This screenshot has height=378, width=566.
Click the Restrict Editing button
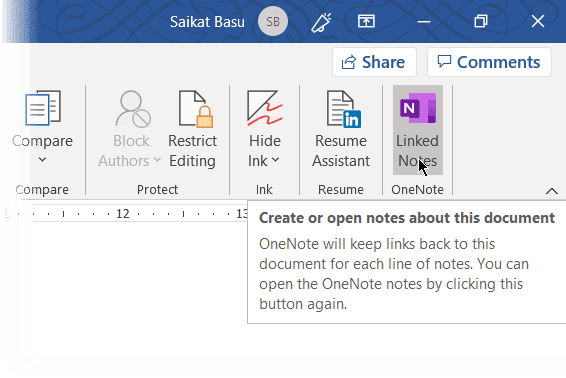(x=192, y=130)
